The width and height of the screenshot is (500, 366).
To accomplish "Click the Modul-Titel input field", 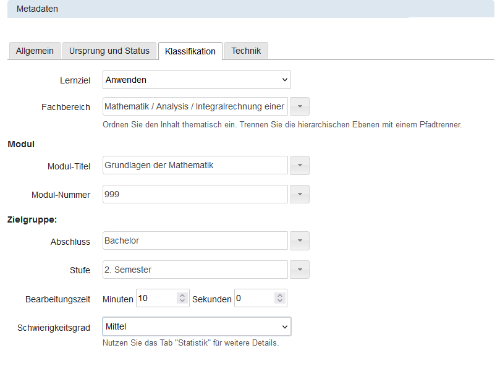I will (195, 165).
